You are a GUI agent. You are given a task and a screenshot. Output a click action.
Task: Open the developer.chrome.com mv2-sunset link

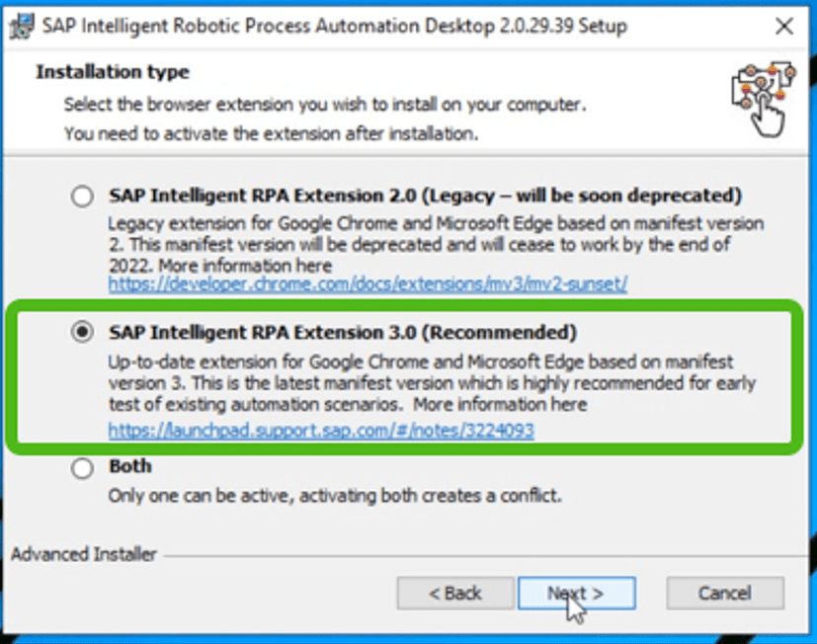(368, 284)
